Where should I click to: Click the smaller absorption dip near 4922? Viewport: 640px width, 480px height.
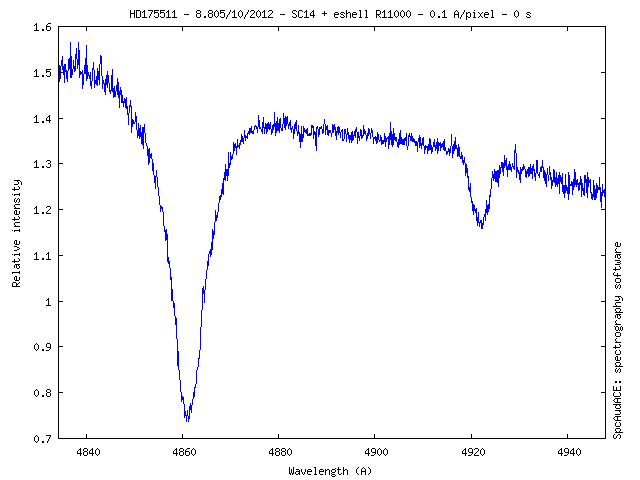[481, 225]
